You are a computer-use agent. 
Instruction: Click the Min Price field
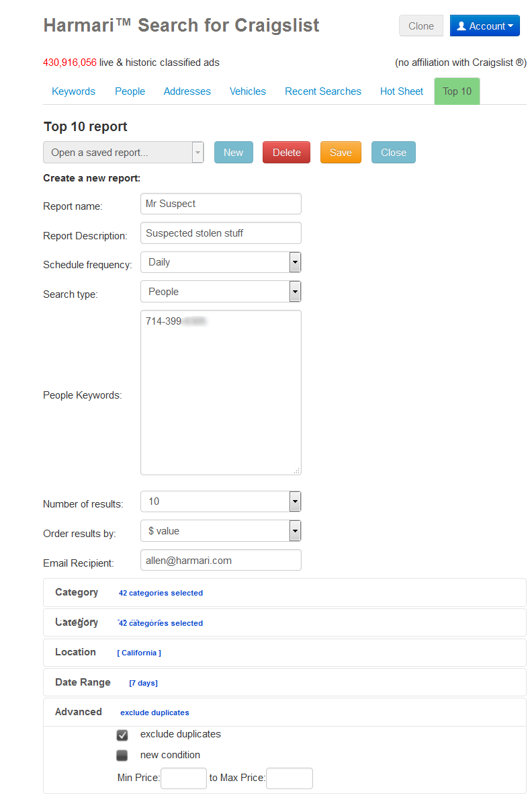tap(184, 778)
